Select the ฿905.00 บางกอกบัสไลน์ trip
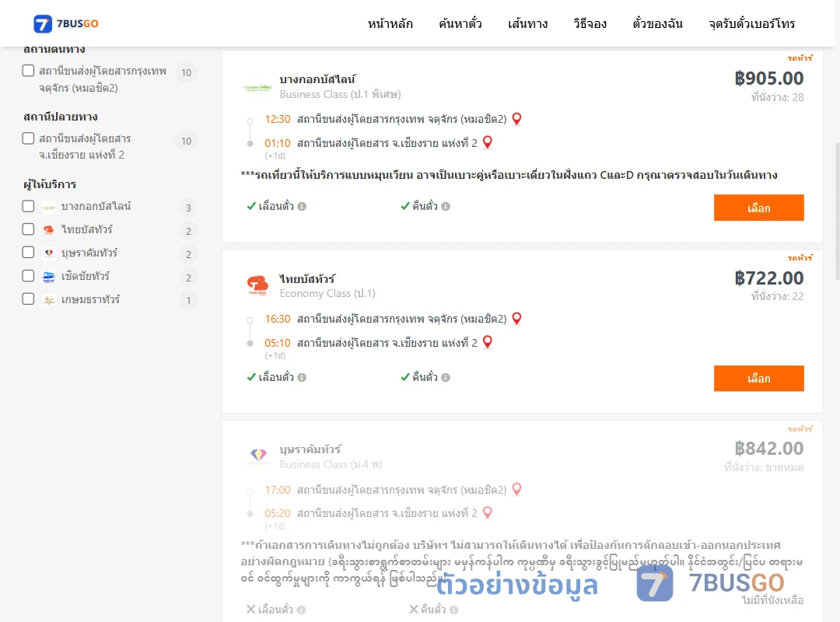Image resolution: width=840 pixels, height=622 pixels. [x=758, y=208]
